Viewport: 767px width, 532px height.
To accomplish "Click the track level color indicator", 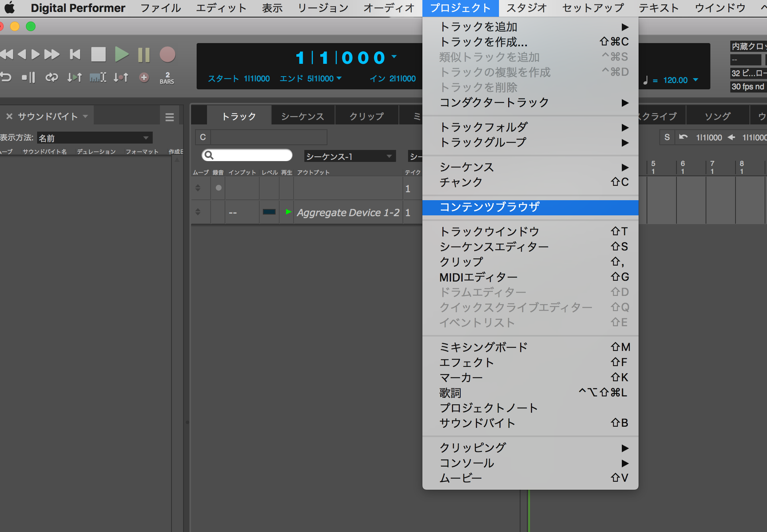I will (x=269, y=212).
